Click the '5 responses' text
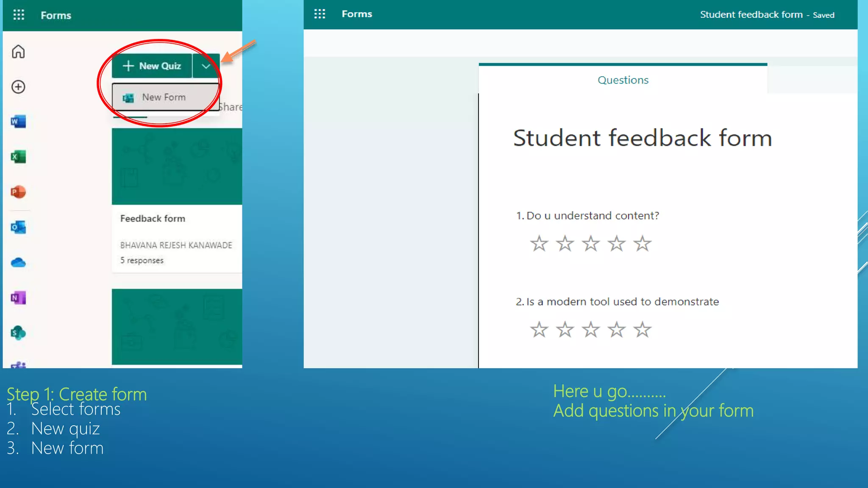Viewport: 868px width, 488px height. pos(142,260)
